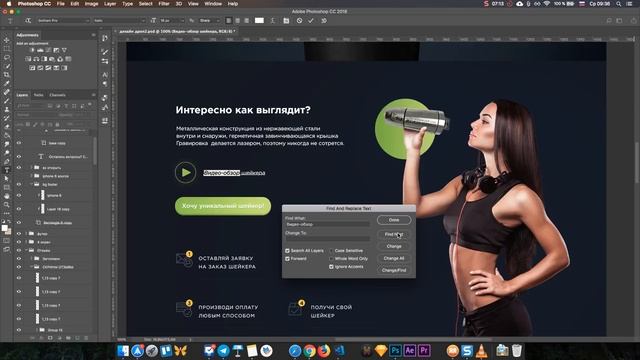Add a Levels adjustment
The image size is (640, 360).
point(40,50)
